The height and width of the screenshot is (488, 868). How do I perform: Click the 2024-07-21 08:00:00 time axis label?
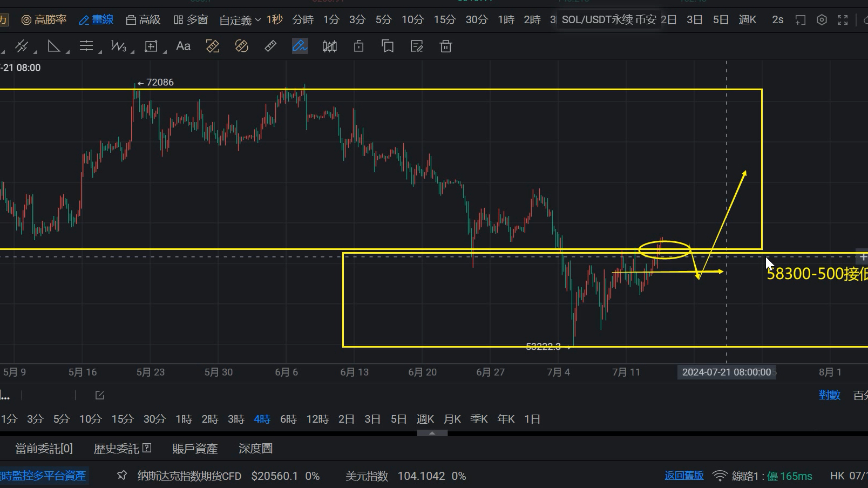(727, 372)
